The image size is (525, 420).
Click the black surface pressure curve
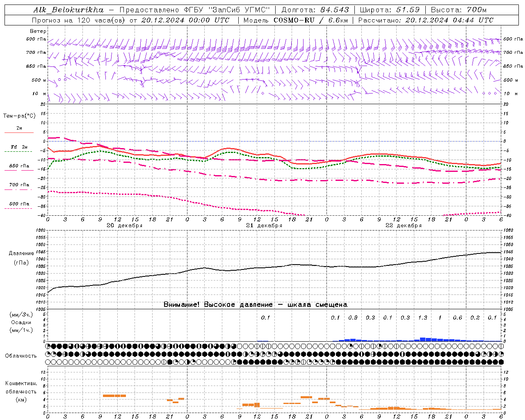(274, 267)
